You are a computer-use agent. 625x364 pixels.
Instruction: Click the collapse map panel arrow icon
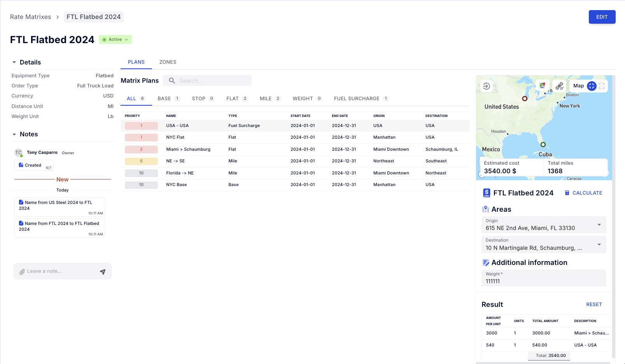click(487, 86)
